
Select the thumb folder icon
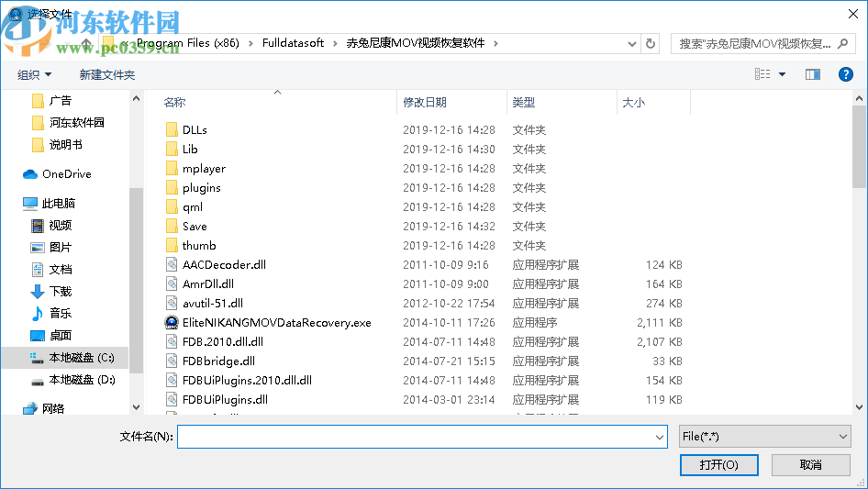[x=172, y=245]
